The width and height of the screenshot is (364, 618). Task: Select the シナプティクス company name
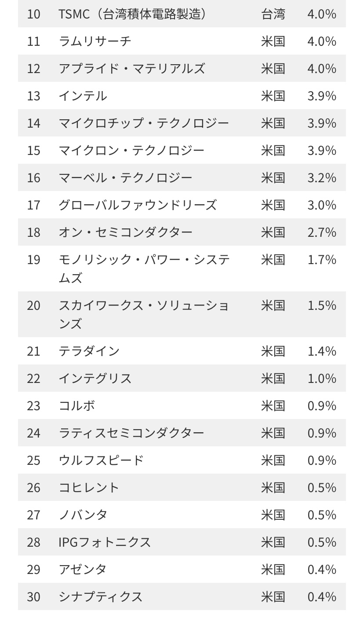pyautogui.click(x=101, y=597)
